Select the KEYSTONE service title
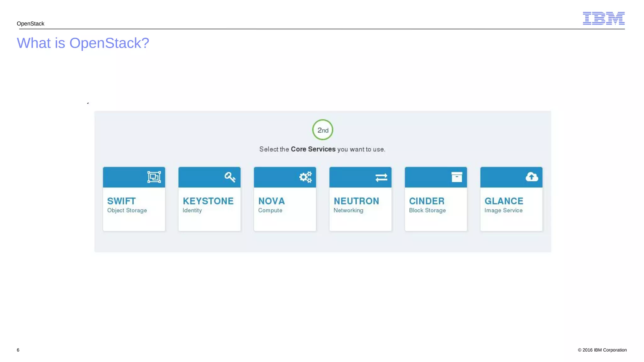This screenshot has width=644, height=362. click(x=208, y=201)
